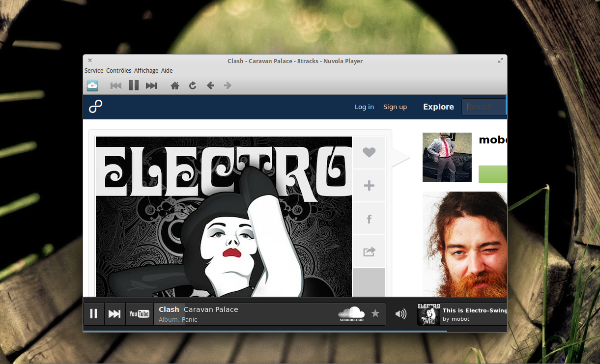Screen dimensions: 600x364
Task: Like the mix with heart icon
Action: pos(369,152)
